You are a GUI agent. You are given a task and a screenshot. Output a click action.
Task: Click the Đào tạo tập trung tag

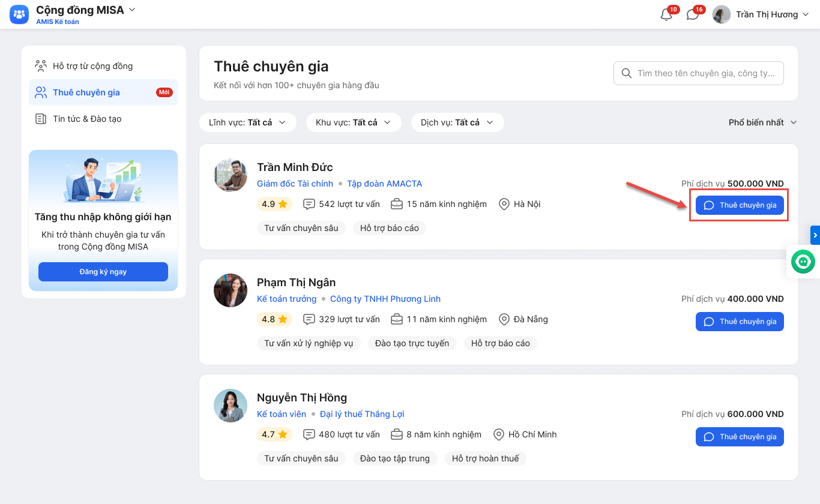[x=395, y=458]
